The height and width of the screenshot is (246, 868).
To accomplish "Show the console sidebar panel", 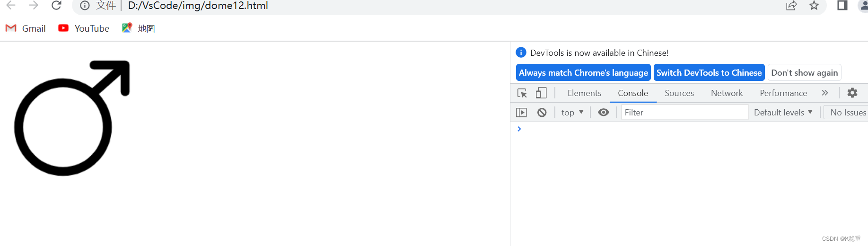I will point(521,113).
